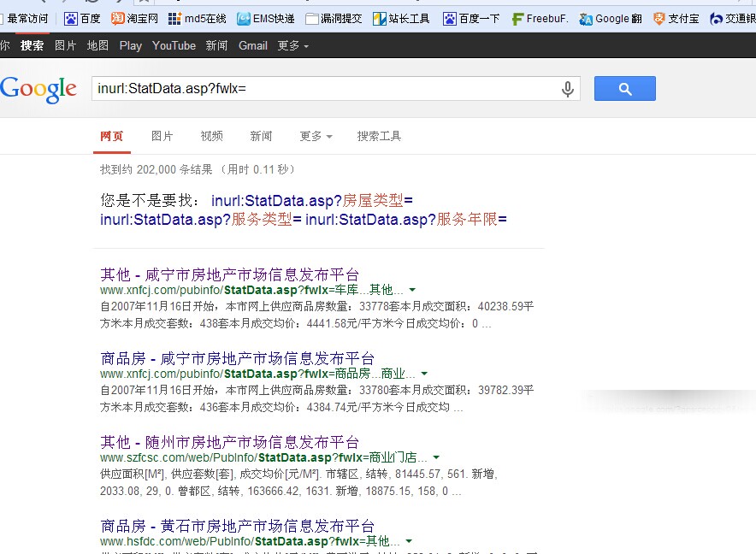Click the blue magnifier search button
756x554 pixels.
click(x=625, y=89)
